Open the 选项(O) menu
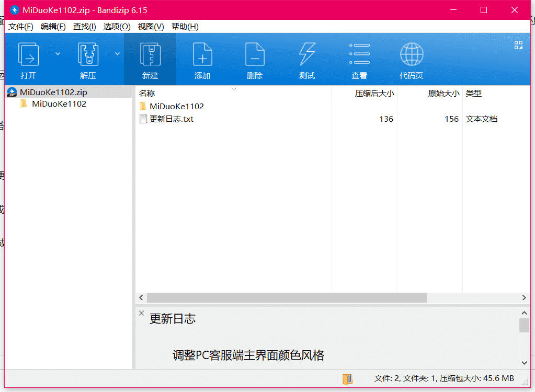 tap(117, 27)
